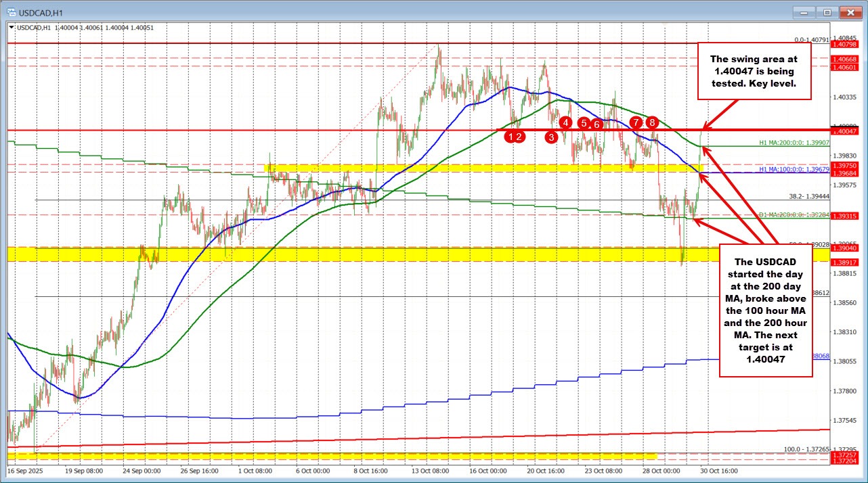Click the red circles labeled 5 and 6
This screenshot has width=868, height=483.
coord(590,123)
